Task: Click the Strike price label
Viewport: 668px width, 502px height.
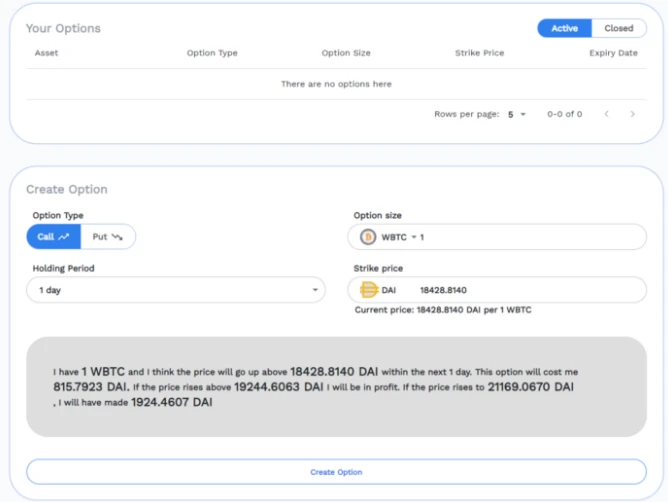Action: pyautogui.click(x=378, y=268)
